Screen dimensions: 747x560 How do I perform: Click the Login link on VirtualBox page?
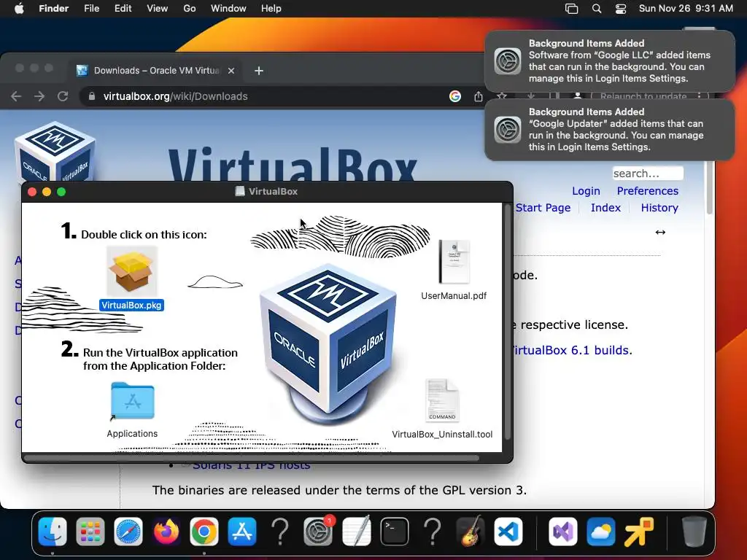[x=586, y=191]
